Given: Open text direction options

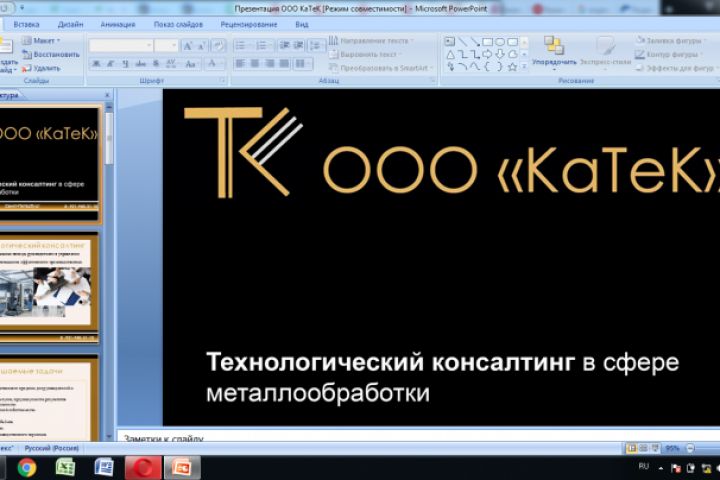Looking at the screenshot, I should click(x=371, y=41).
